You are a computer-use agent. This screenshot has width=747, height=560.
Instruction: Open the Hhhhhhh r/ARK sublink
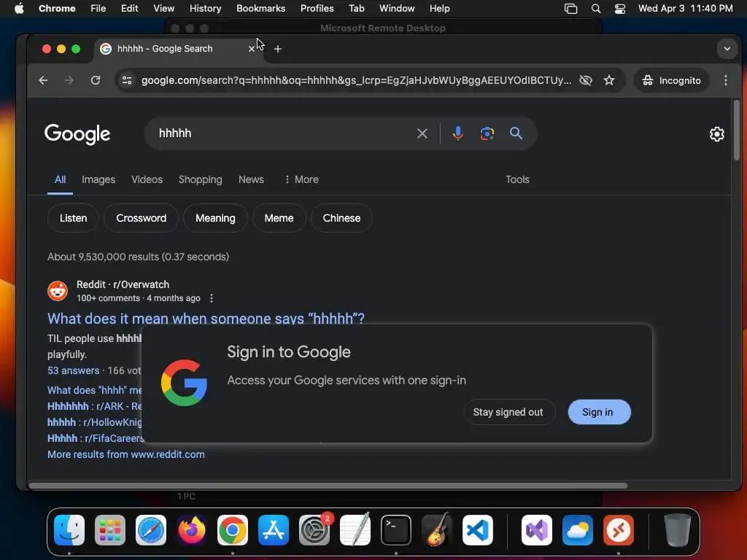(x=94, y=406)
